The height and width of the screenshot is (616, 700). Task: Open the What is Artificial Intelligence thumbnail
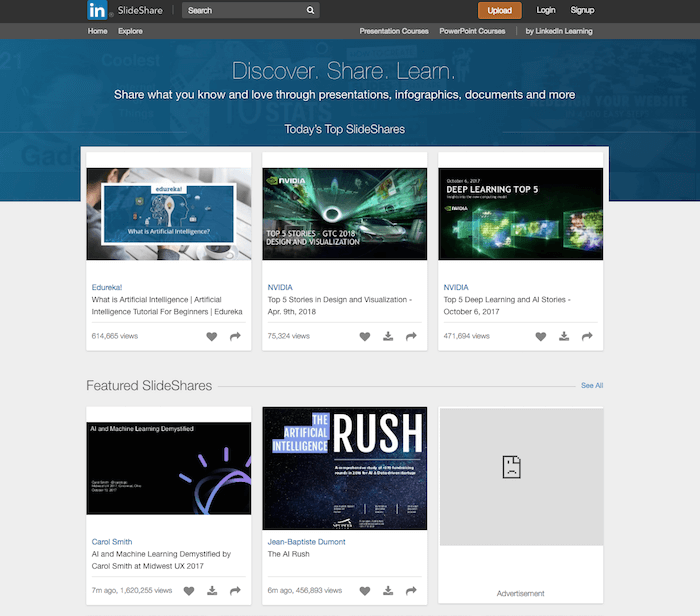pyautogui.click(x=169, y=214)
